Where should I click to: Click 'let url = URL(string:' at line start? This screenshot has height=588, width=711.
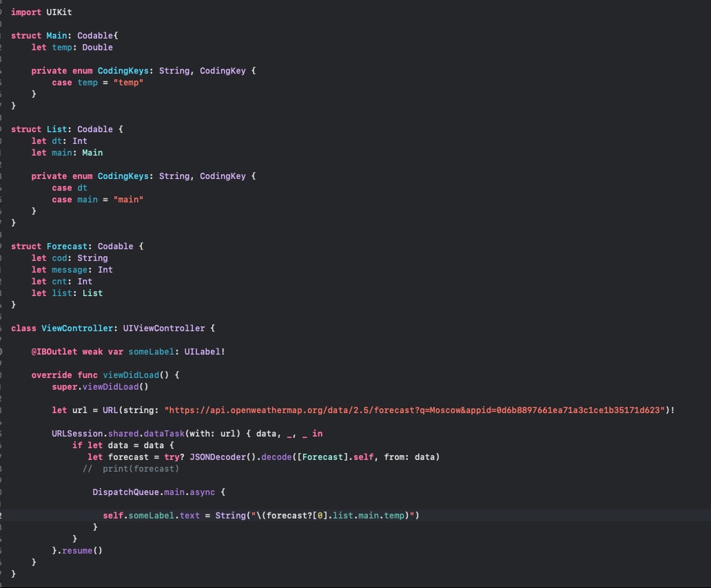(x=105, y=410)
